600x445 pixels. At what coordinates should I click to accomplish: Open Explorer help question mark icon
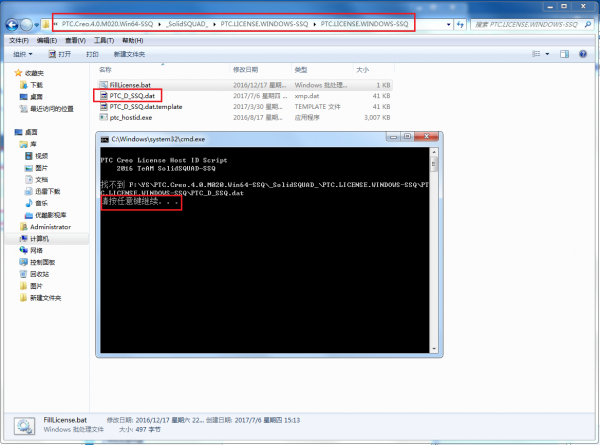(x=583, y=54)
